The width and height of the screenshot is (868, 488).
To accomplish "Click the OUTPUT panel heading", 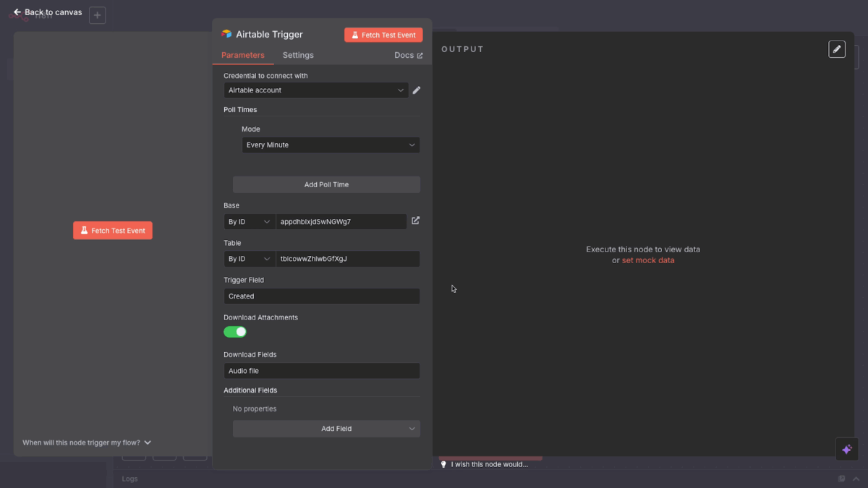I will click(x=463, y=49).
